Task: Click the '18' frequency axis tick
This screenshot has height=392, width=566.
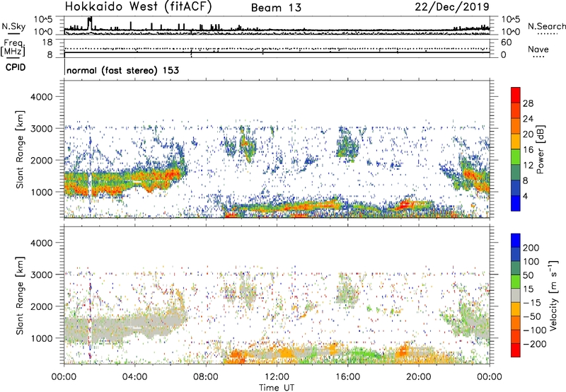Action: tap(47, 42)
